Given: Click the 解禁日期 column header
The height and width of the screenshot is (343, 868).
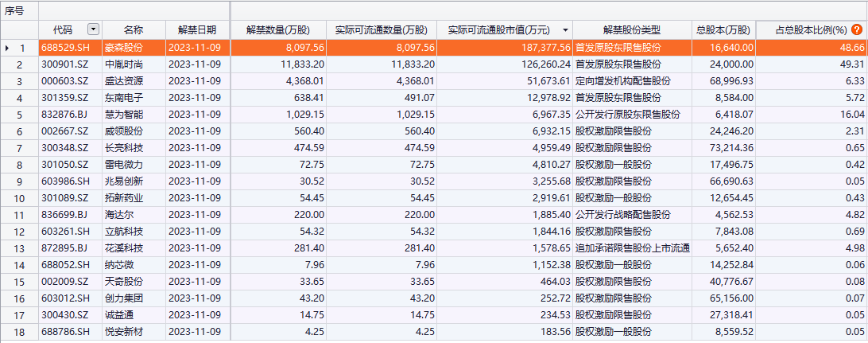Looking at the screenshot, I should point(197,30).
